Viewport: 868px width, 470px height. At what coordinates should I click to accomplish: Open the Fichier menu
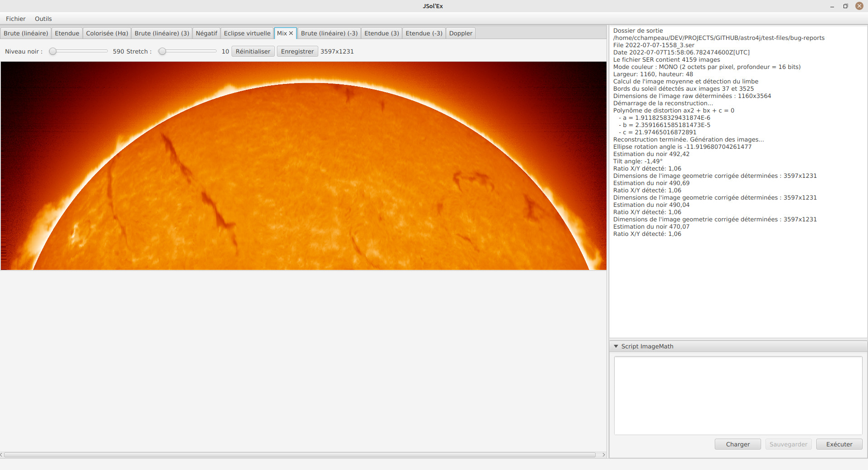[x=15, y=19]
